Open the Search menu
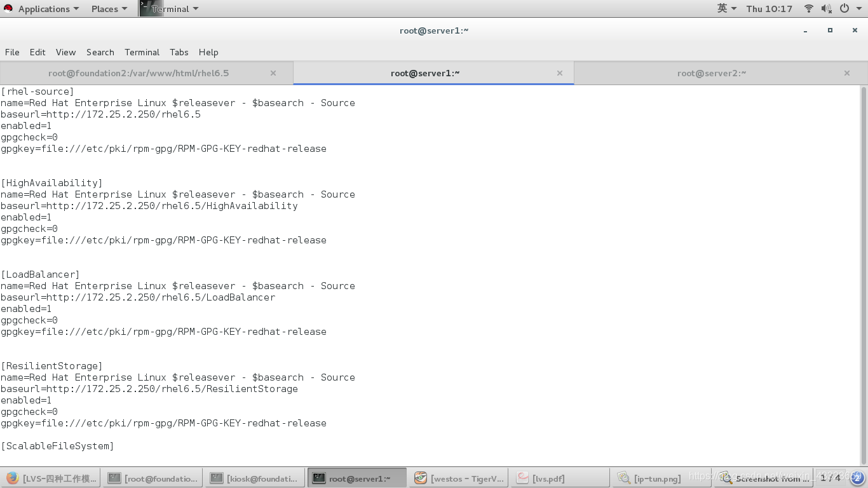The width and height of the screenshot is (868, 488). [100, 52]
